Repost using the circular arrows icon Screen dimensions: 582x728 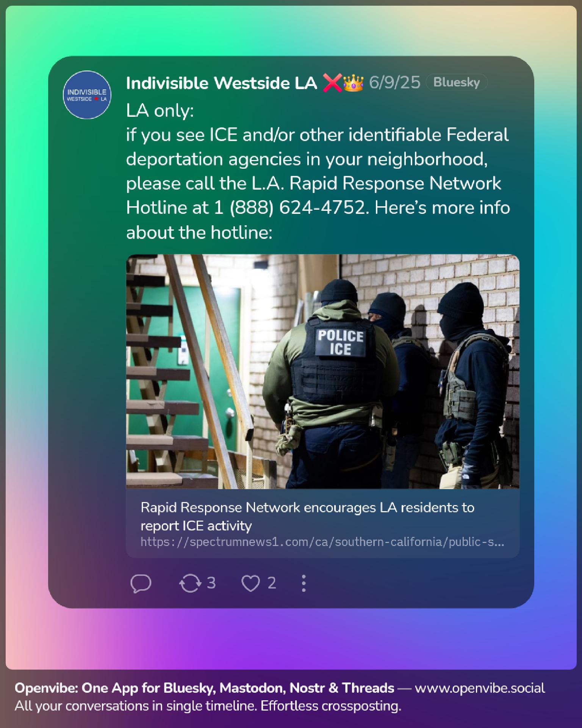click(190, 583)
